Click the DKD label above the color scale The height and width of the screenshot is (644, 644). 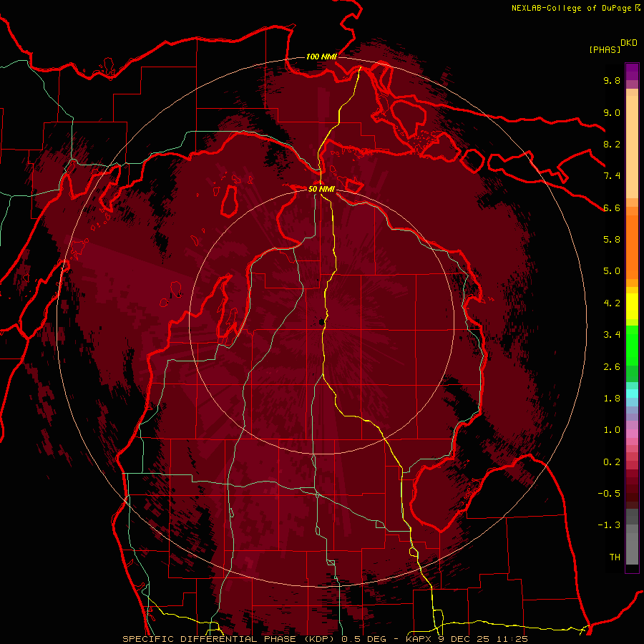[x=629, y=43]
